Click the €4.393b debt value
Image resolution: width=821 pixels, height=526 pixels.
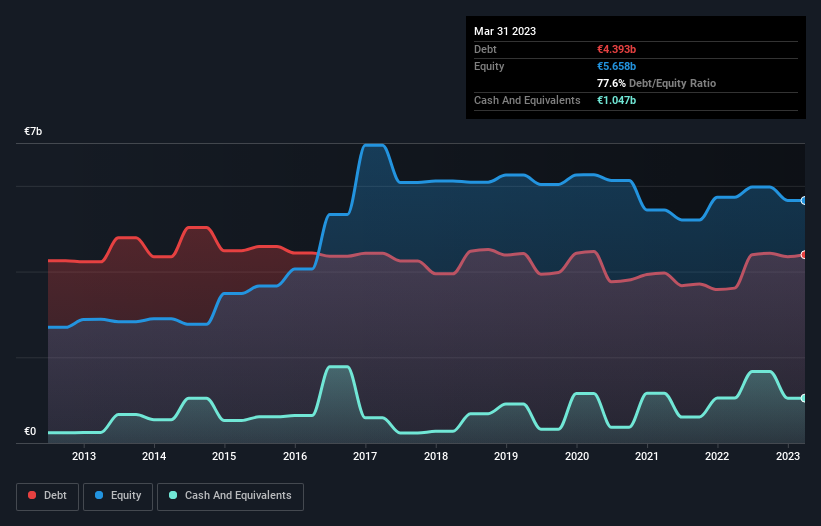[616, 49]
